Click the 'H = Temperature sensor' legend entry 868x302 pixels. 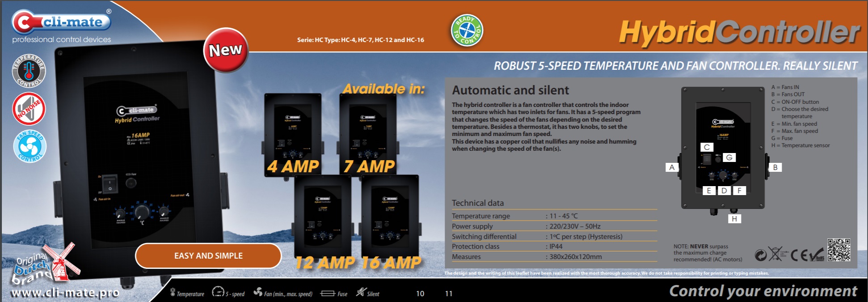click(x=801, y=145)
